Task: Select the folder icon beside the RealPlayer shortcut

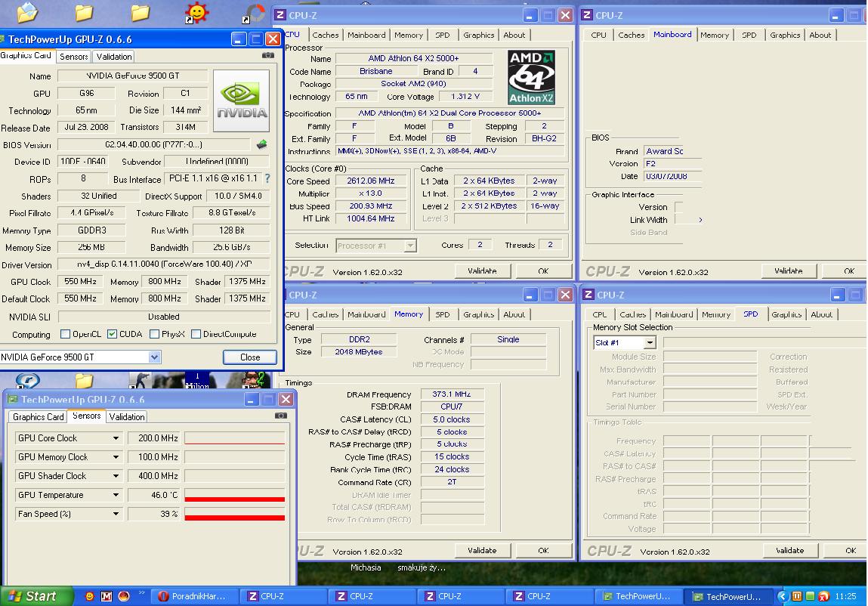Action: click(x=84, y=380)
